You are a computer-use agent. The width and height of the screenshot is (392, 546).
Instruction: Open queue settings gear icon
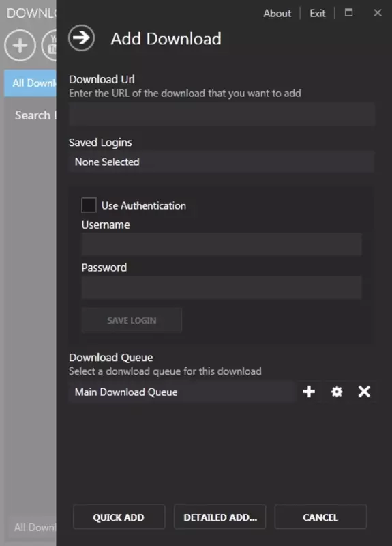click(336, 392)
